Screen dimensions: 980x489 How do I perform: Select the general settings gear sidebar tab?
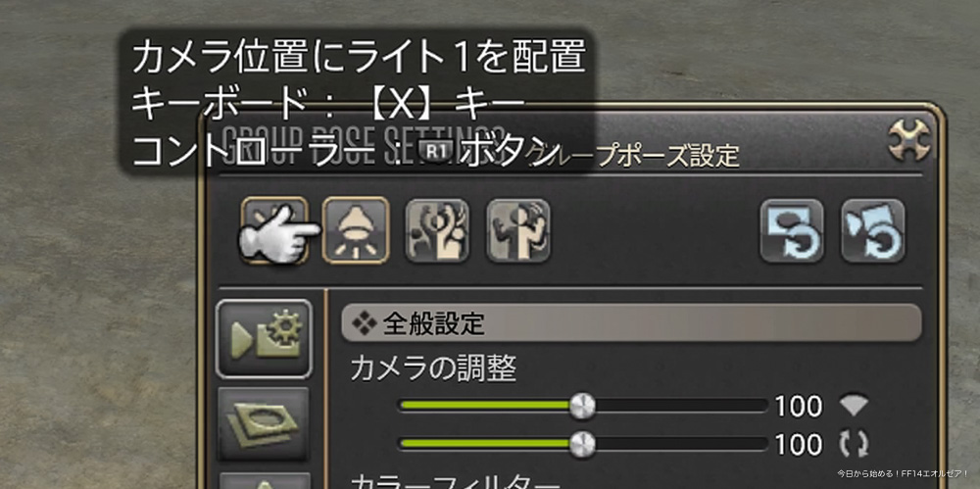pyautogui.click(x=264, y=339)
